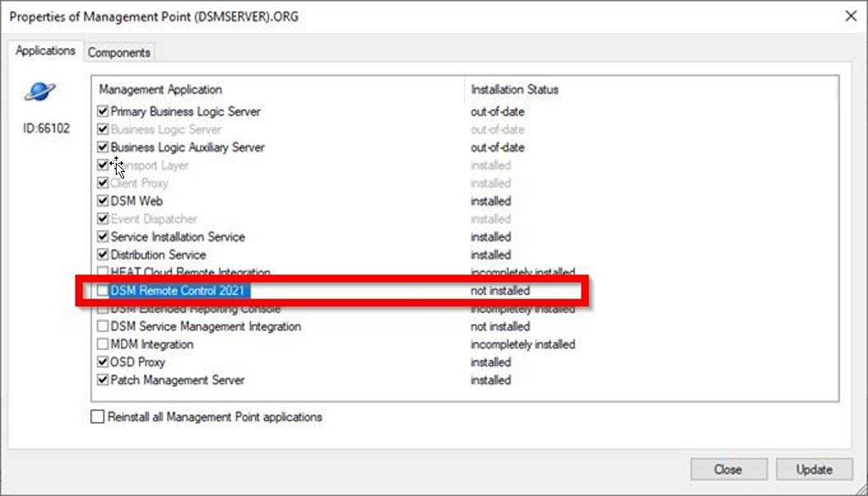Uncheck OSD Proxy
This screenshot has width=868, height=496.
point(103,362)
